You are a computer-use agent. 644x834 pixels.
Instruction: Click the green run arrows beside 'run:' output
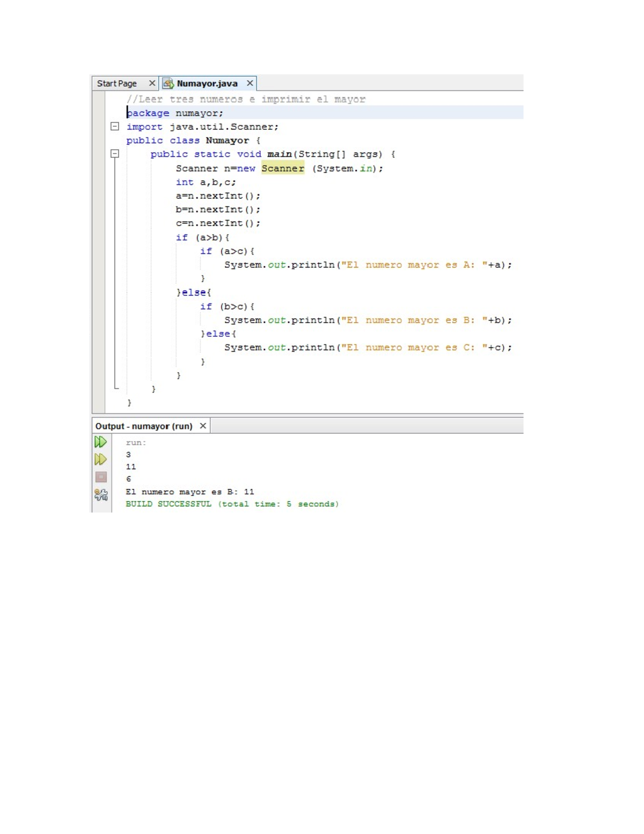(x=101, y=443)
